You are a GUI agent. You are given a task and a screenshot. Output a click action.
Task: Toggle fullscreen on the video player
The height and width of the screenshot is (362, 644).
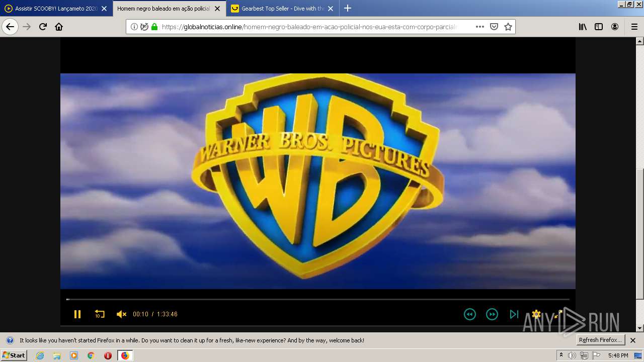[x=558, y=314]
